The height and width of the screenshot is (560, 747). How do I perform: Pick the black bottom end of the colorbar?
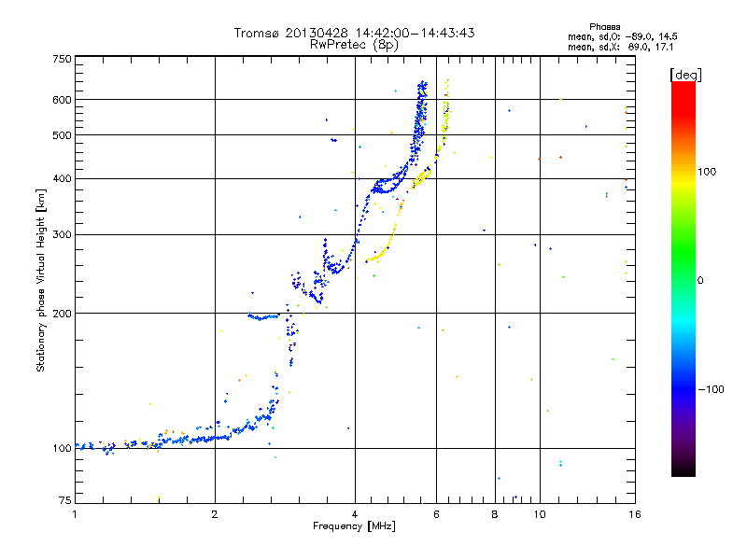pos(684,471)
